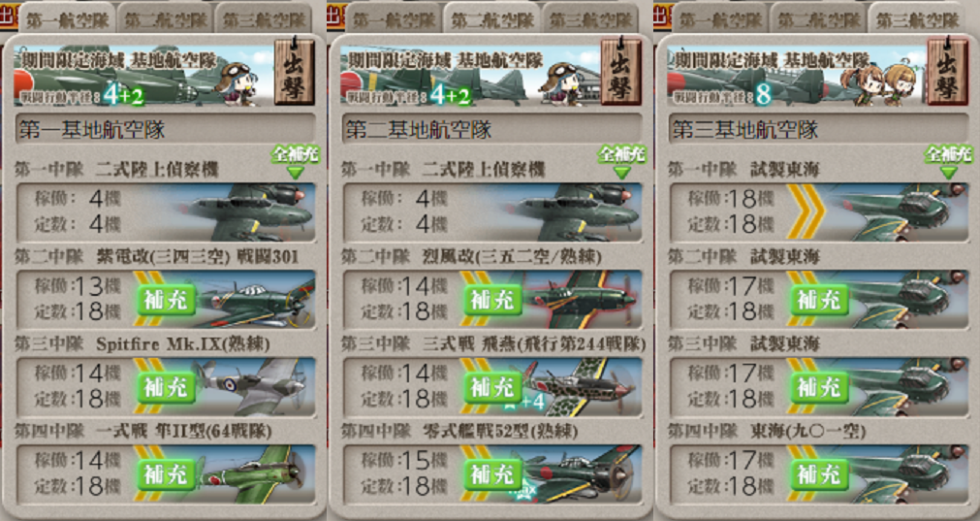Click the 零式艦戦52型(熟練) aircraft image
Screen dimensions: 980x521
584,474
